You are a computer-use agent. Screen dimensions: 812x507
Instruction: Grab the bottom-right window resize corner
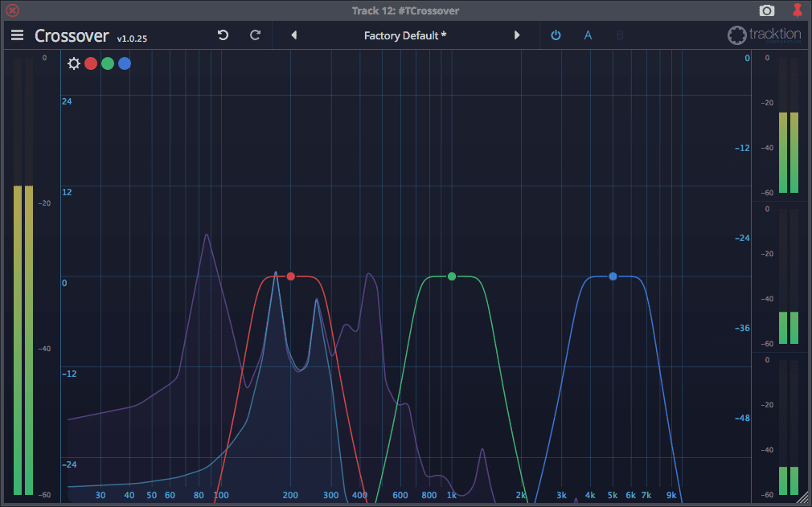pos(804,499)
